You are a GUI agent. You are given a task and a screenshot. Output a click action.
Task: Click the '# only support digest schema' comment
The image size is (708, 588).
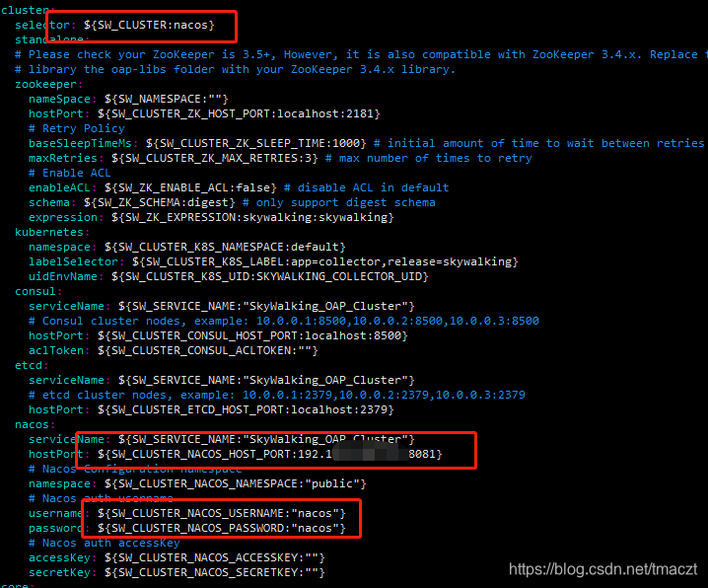(x=338, y=203)
